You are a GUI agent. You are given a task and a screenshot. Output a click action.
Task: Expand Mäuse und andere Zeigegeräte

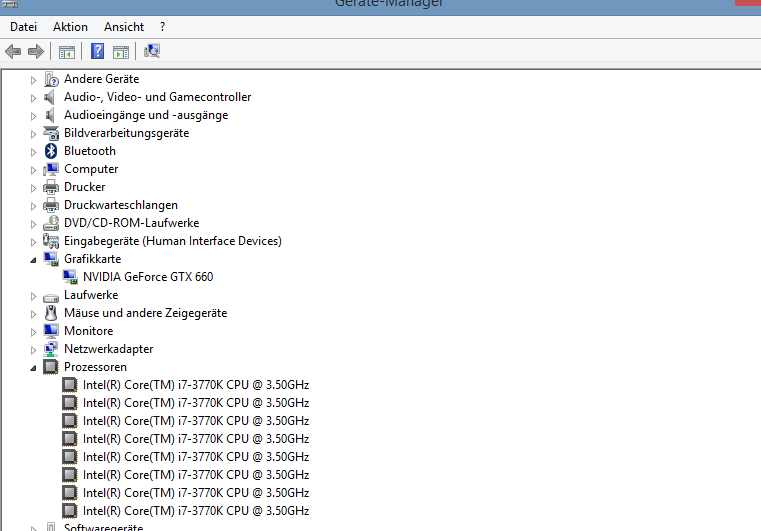click(33, 314)
